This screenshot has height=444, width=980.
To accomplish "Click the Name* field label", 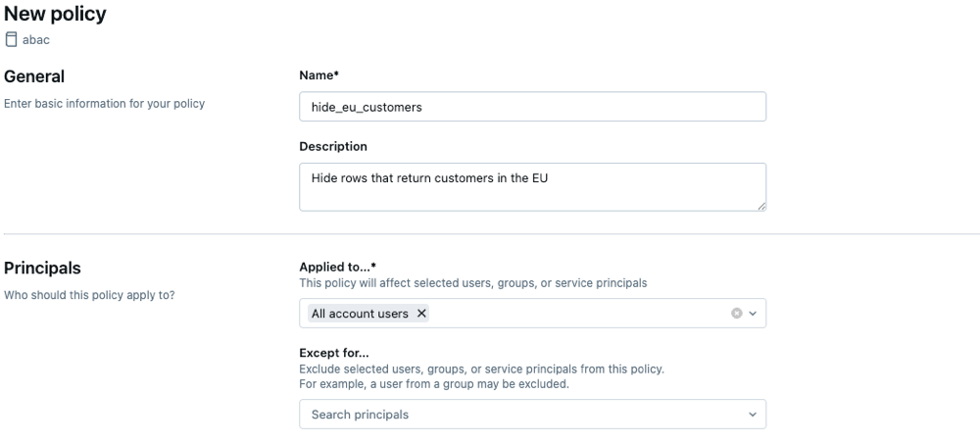I will tap(318, 74).
